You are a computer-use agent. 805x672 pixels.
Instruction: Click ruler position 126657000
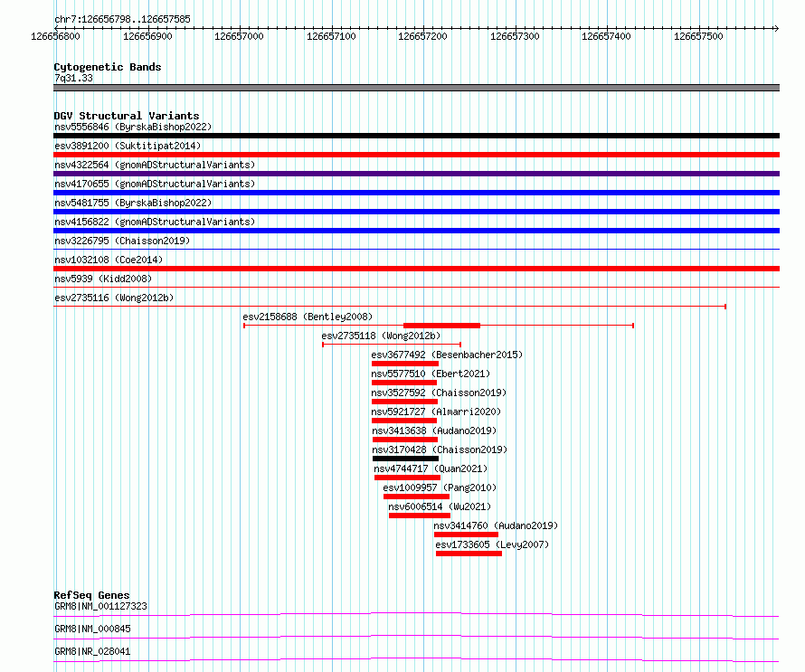[x=240, y=36]
